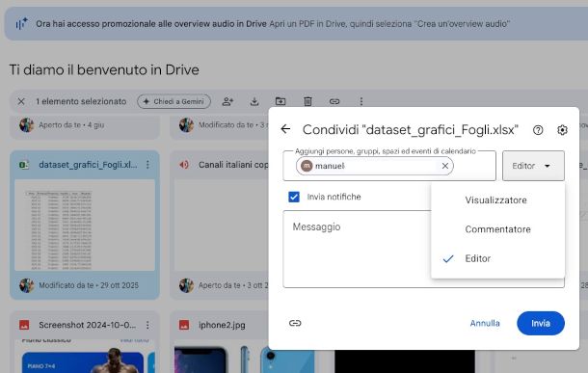Viewport: 588px width, 373px height.
Task: Click avatar next to Aperto da te 4 giu
Action: tap(27, 125)
